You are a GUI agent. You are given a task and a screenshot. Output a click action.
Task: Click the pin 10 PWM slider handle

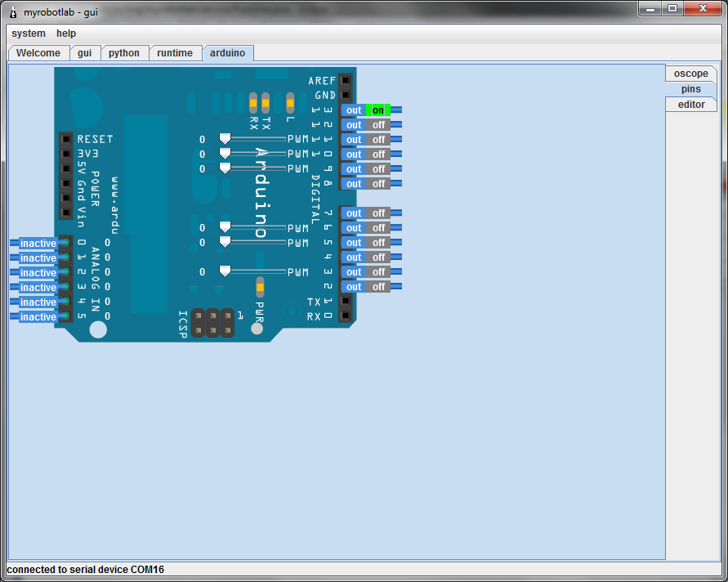225,154
